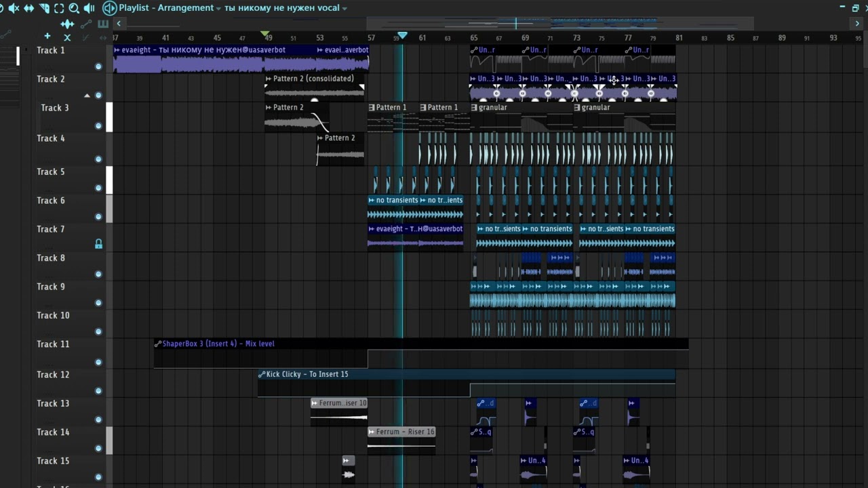Open Track 6 no transients clip icon
The width and height of the screenshot is (868, 488).
[x=372, y=200]
